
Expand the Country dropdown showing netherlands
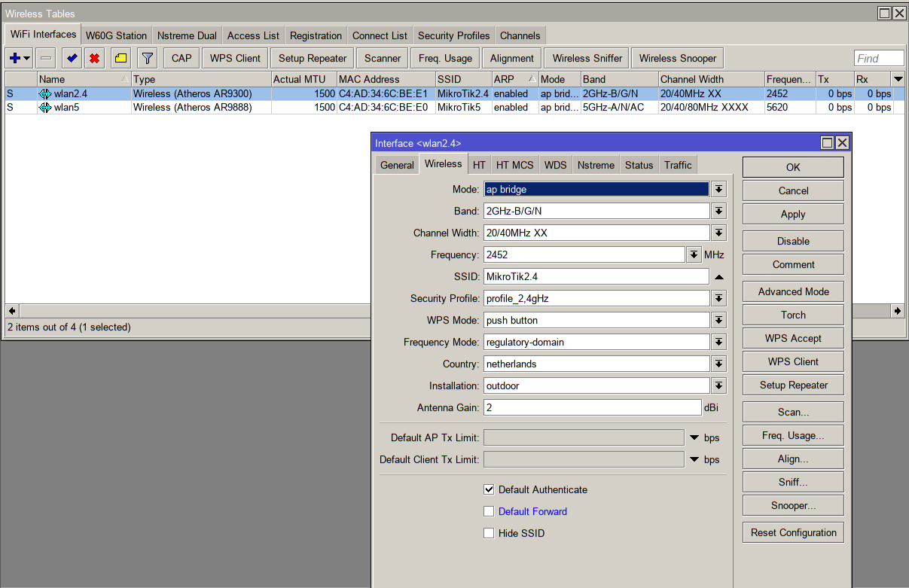coord(718,364)
